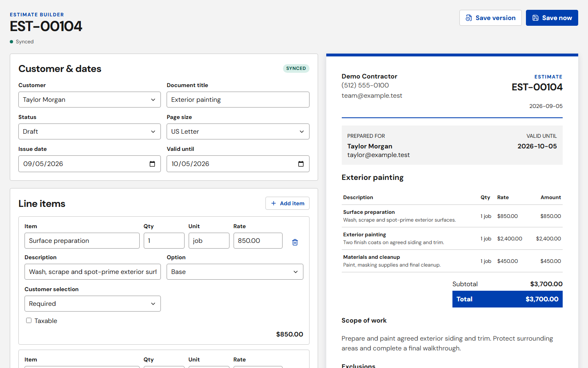The image size is (588, 368).
Task: Open the Issue date calendar picker
Action: point(152,164)
